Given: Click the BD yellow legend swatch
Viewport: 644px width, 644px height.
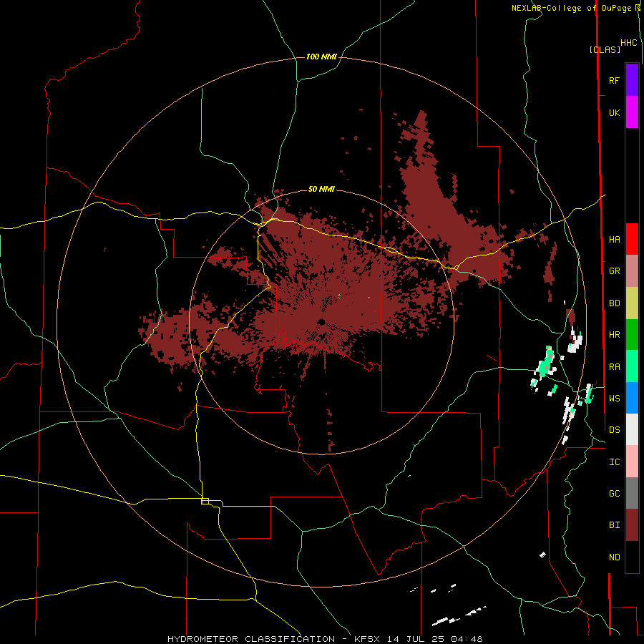Looking at the screenshot, I should (632, 303).
